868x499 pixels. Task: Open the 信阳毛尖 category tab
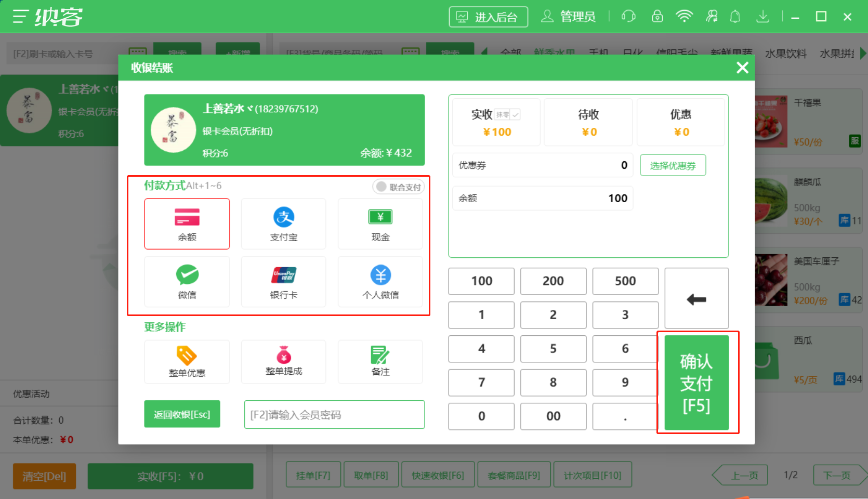tap(677, 52)
